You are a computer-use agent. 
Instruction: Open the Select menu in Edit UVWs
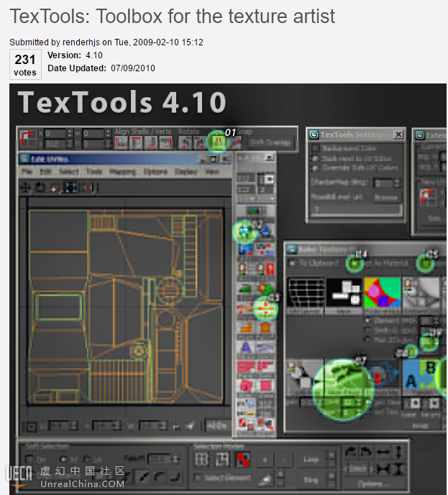[x=68, y=172]
